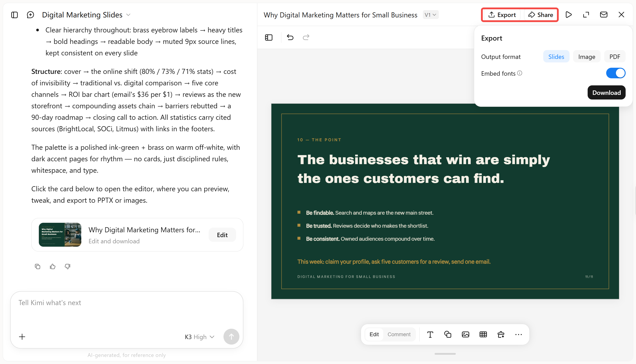
Task: Open the K3 High model dropdown
Action: click(x=199, y=337)
